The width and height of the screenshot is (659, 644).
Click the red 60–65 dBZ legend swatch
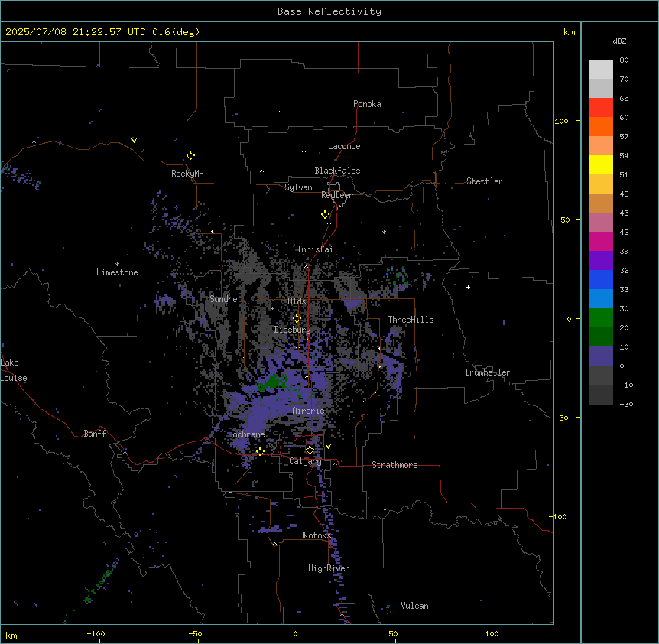point(601,108)
